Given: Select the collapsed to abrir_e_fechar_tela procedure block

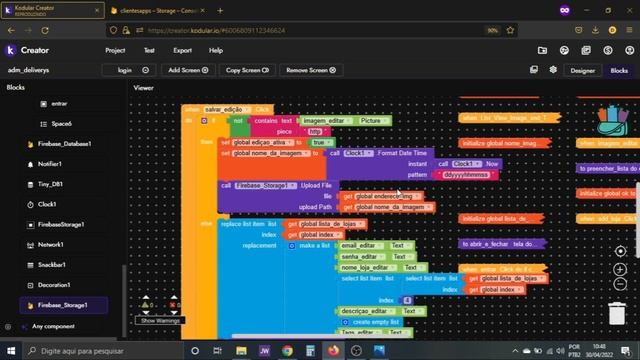Looking at the screenshot, I should 502,244.
